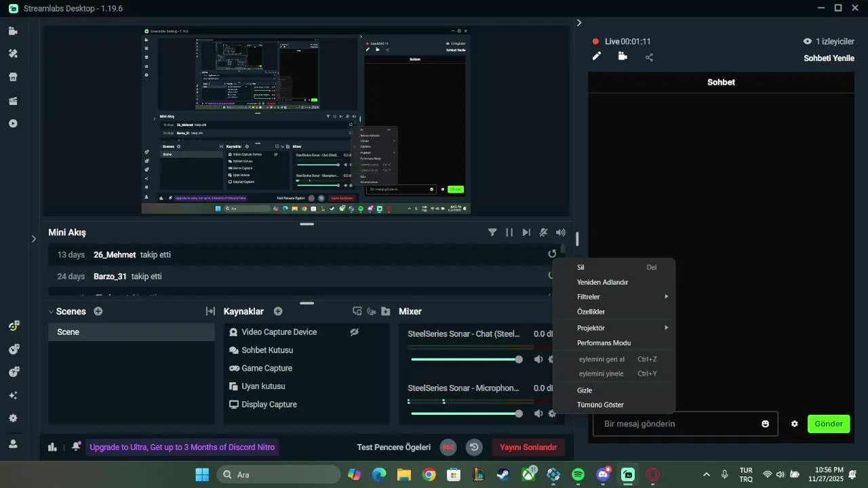
Task: Click Sohbeti Yenile to refresh chat
Action: 829,58
